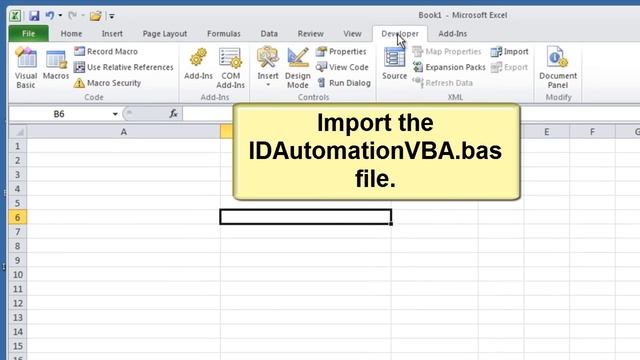Open the File tab
The width and height of the screenshot is (640, 360).
(x=28, y=33)
